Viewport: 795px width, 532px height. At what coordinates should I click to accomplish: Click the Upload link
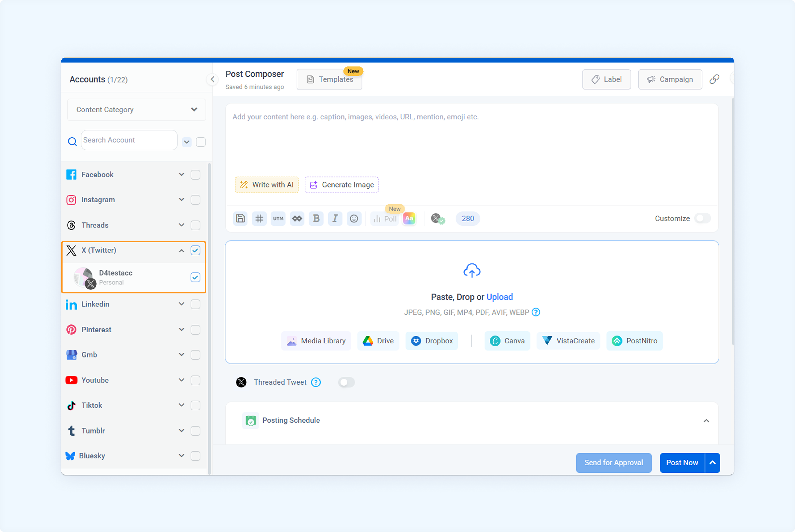tap(499, 297)
